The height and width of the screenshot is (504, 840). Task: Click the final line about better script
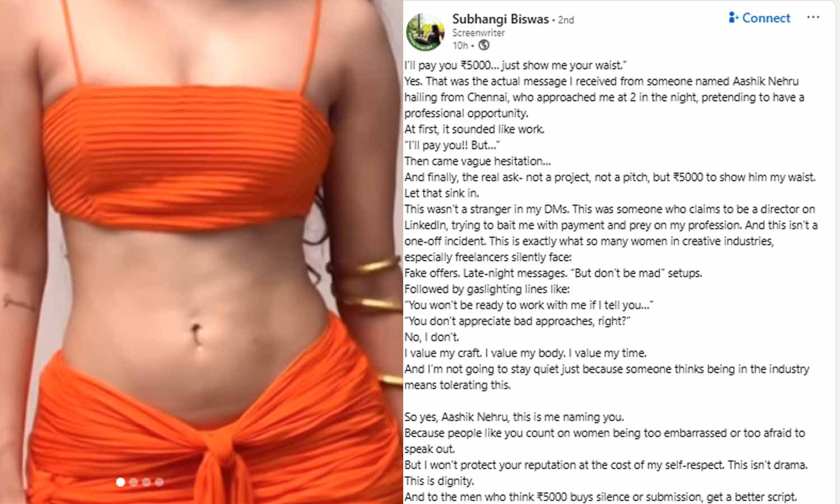600,497
